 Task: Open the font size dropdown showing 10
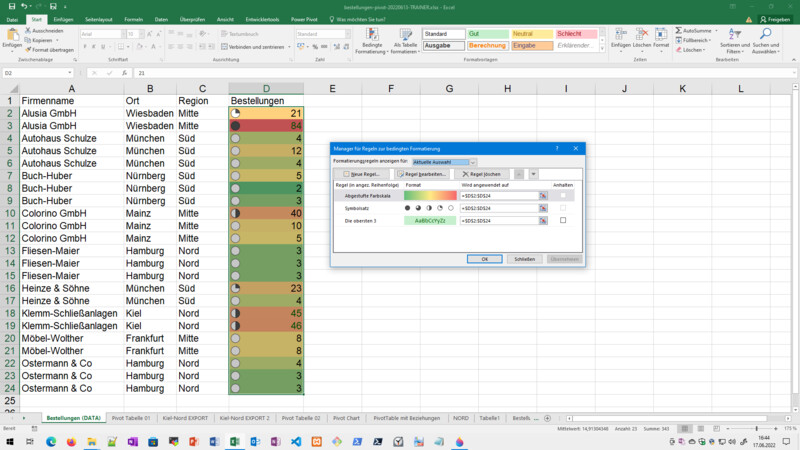(x=141, y=34)
